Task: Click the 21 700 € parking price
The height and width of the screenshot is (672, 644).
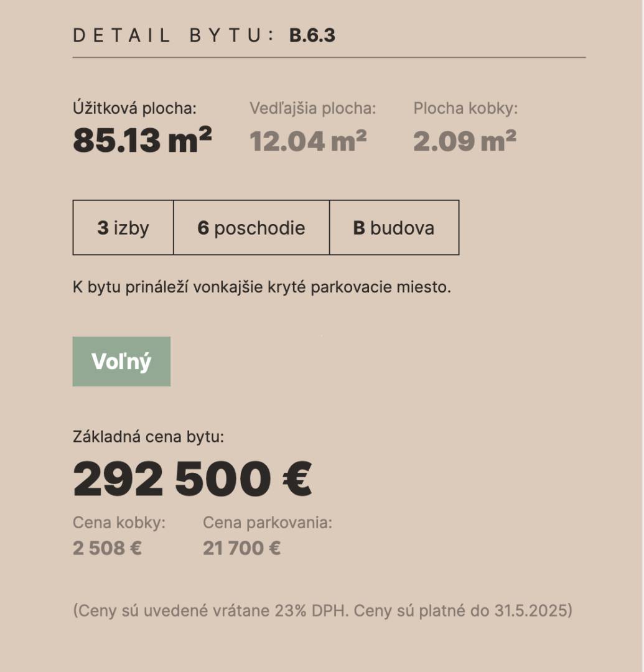Action: pos(241,548)
